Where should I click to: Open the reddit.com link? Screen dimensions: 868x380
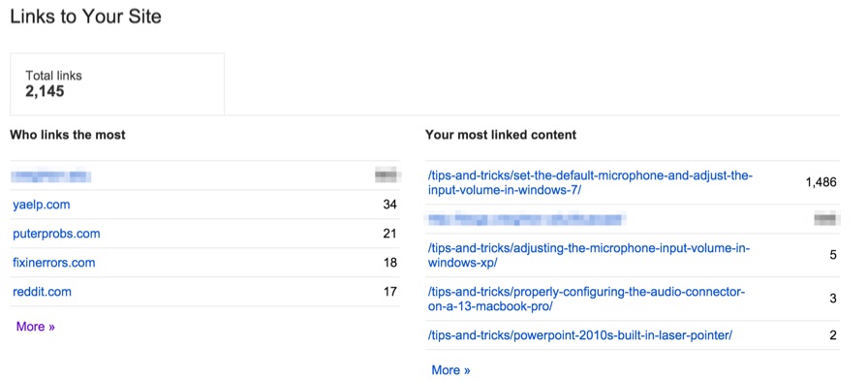point(42,292)
